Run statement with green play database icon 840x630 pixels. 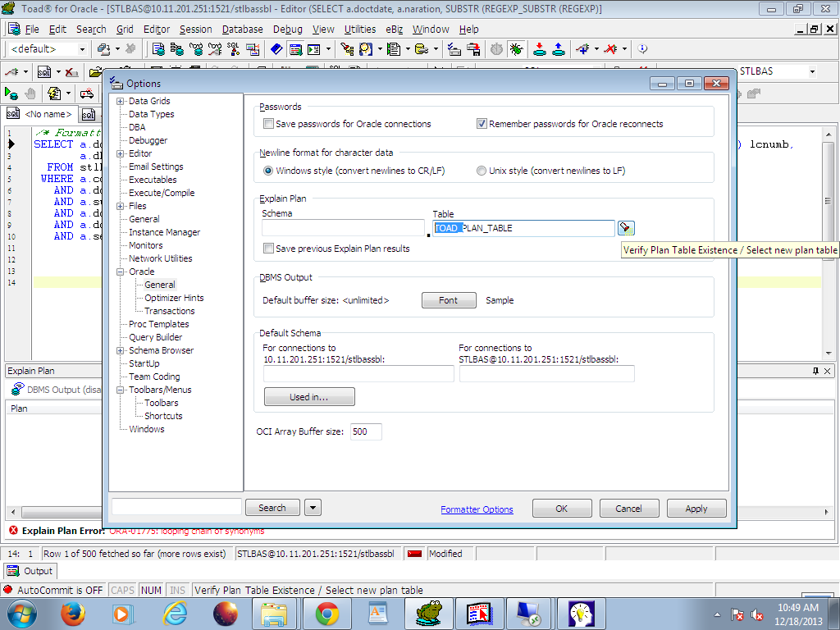(11, 94)
